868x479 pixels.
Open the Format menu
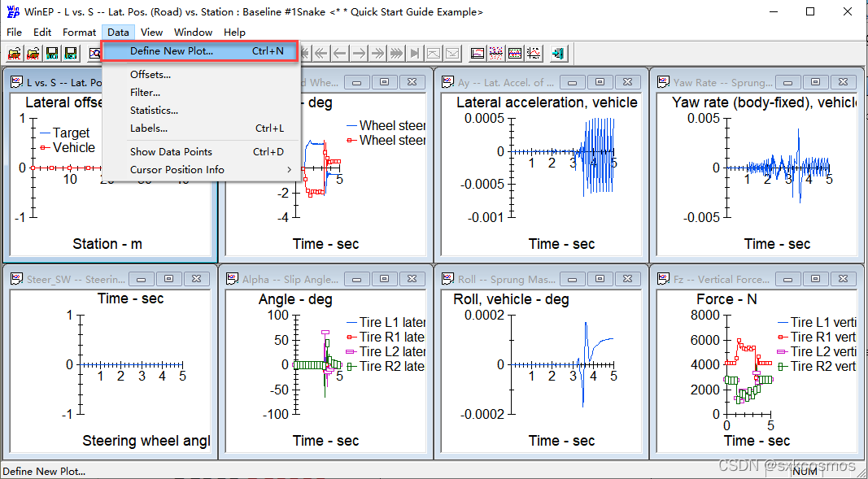coord(79,32)
